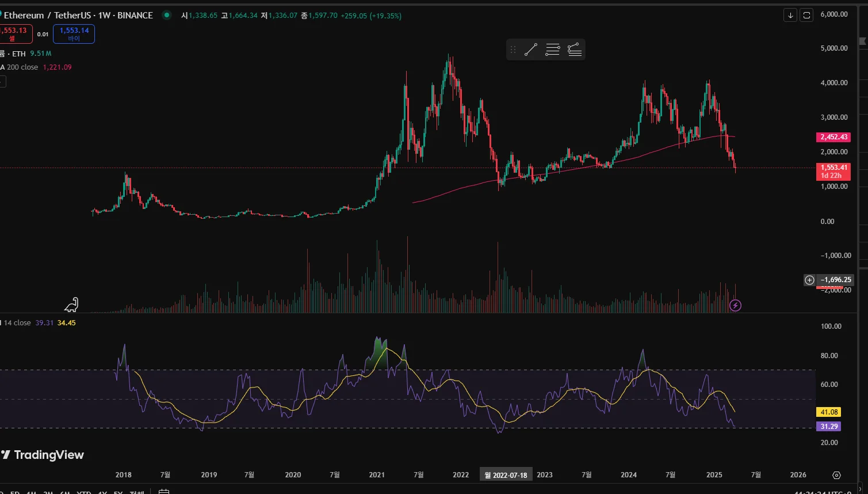Select the Fibonacci retracement tool icon

pos(574,50)
